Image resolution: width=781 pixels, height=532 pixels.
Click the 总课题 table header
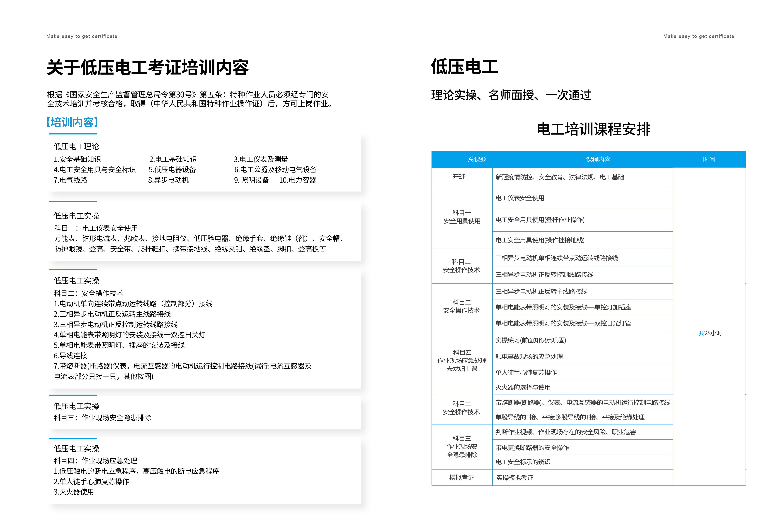pyautogui.click(x=477, y=160)
